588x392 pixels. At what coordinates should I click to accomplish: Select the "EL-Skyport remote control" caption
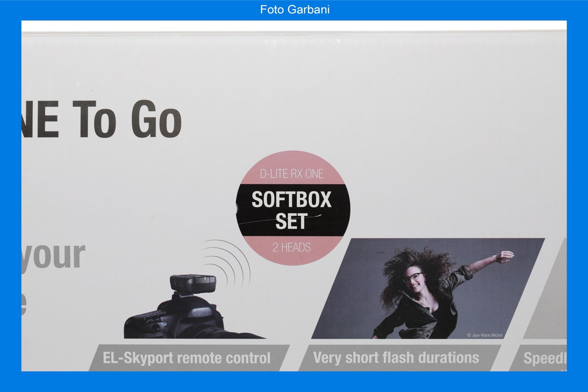coord(187,358)
